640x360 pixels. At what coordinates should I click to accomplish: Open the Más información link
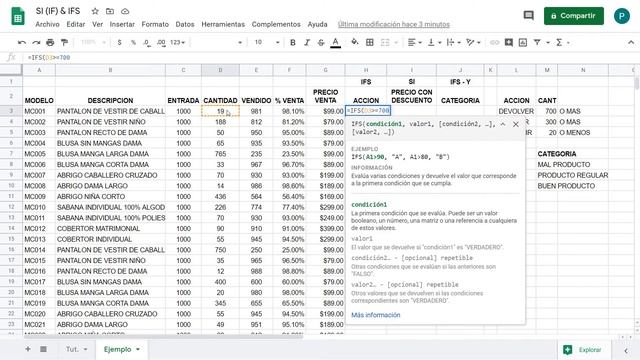coord(376,315)
